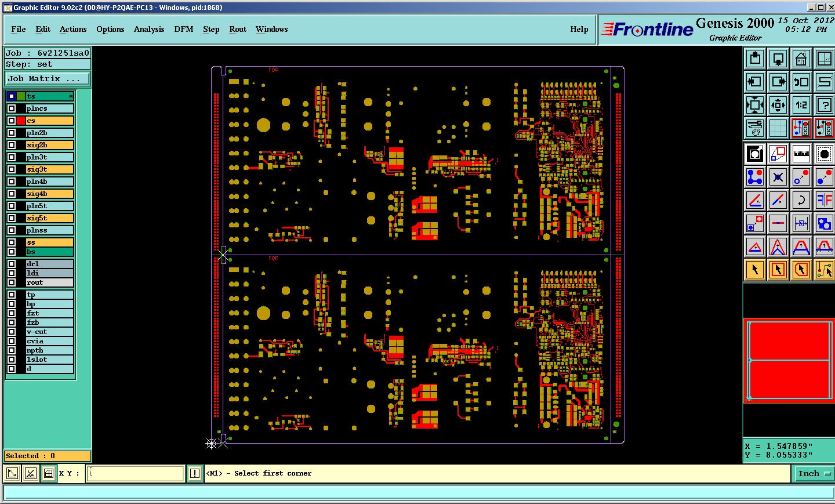Click the red overview navigation thumbnail
The height and width of the screenshot is (504, 835).
(789, 360)
